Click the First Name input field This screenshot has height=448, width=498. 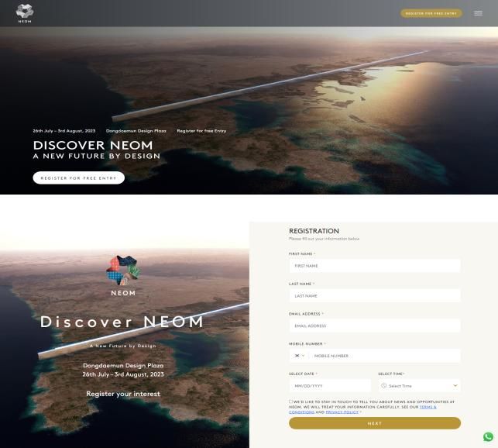pos(375,266)
